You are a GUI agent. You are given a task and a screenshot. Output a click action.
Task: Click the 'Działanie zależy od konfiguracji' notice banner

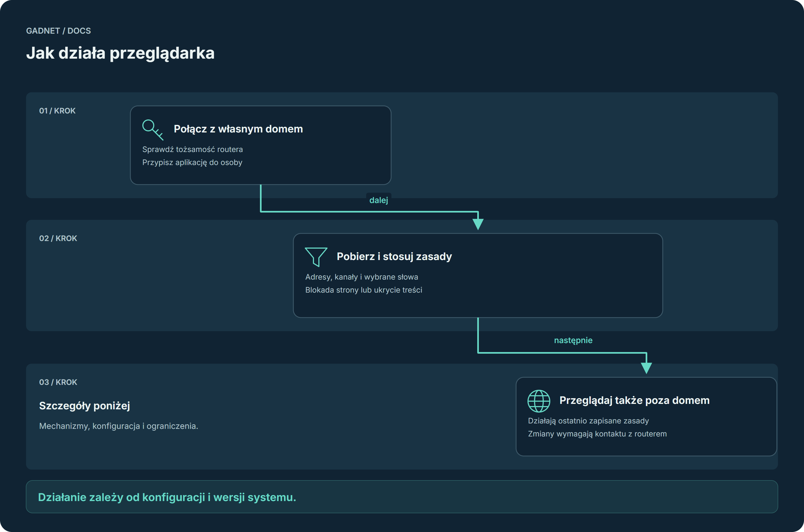[x=402, y=497]
